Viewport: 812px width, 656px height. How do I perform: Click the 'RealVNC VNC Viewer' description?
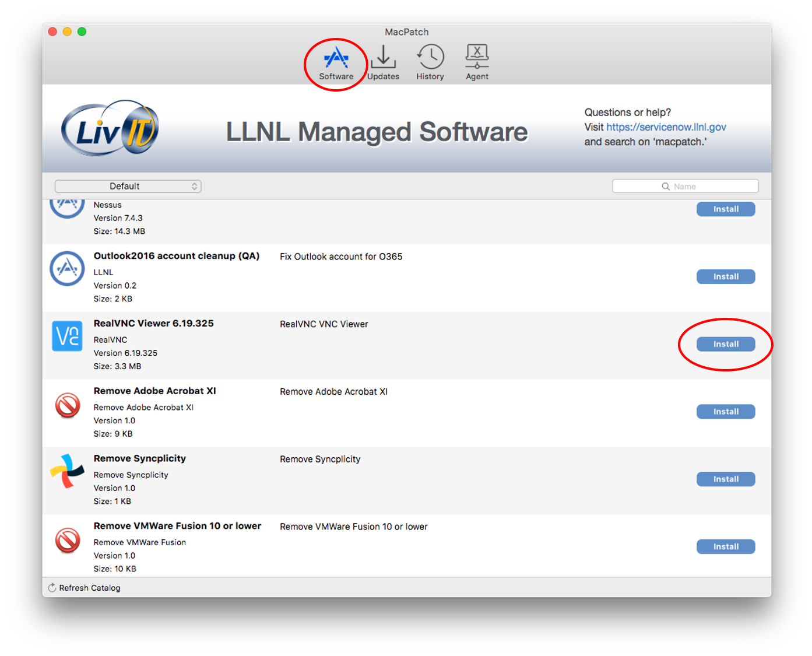[x=324, y=324]
